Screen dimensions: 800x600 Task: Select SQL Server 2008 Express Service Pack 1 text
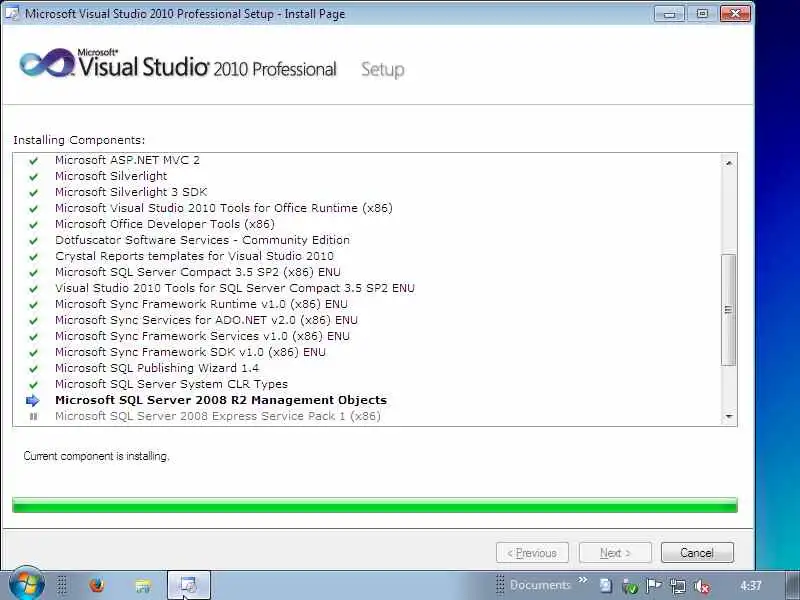click(217, 416)
